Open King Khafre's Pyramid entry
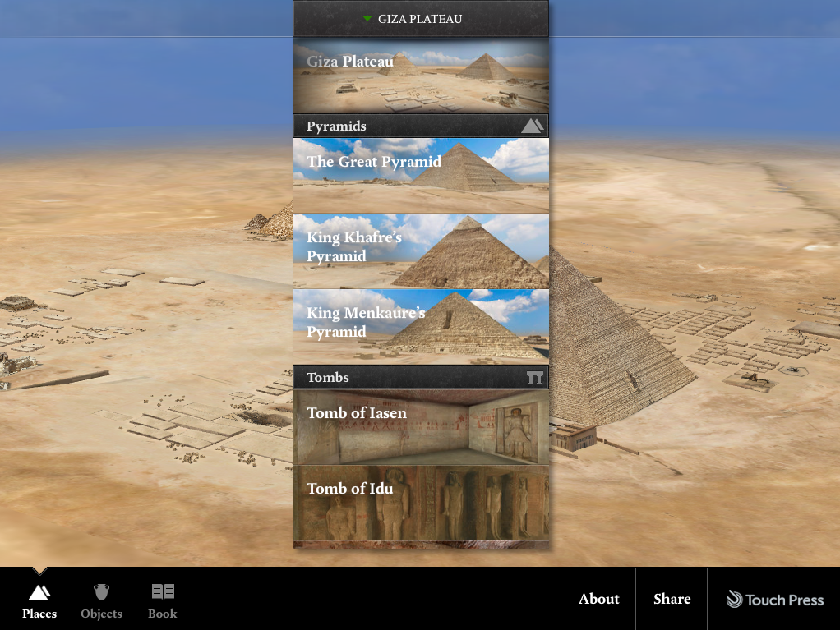Viewport: 840px width, 630px height. [x=420, y=250]
